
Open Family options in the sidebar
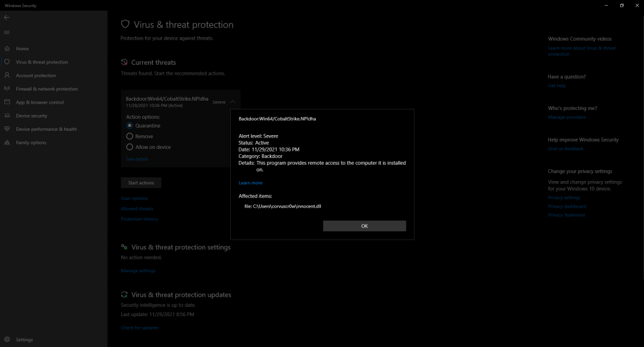pos(31,143)
